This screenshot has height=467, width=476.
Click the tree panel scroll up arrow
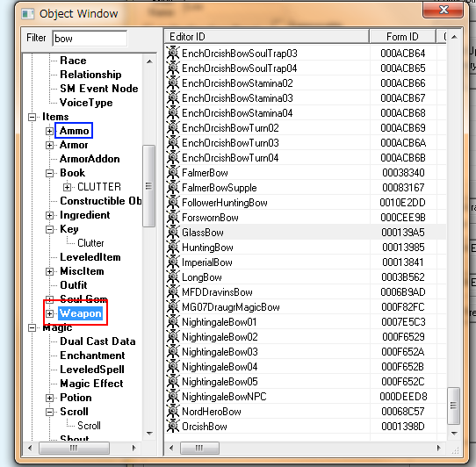[x=149, y=61]
